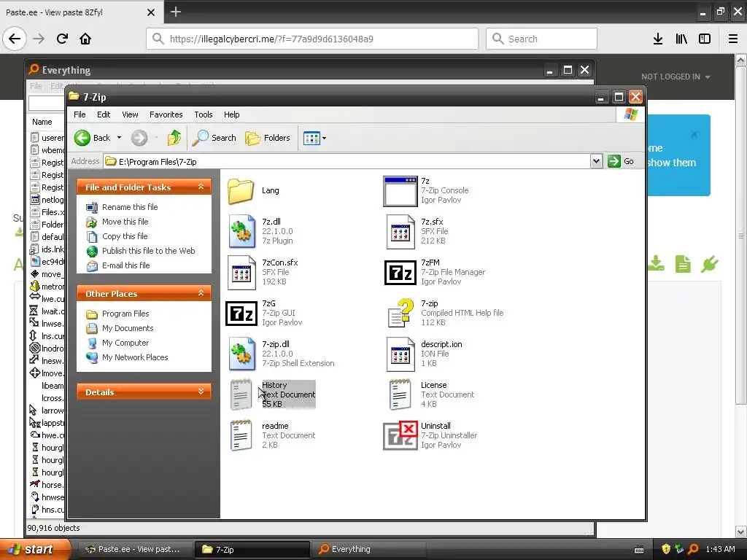The height and width of the screenshot is (560, 747).
Task: Select the 7z.sfx file icon
Action: pyautogui.click(x=400, y=231)
